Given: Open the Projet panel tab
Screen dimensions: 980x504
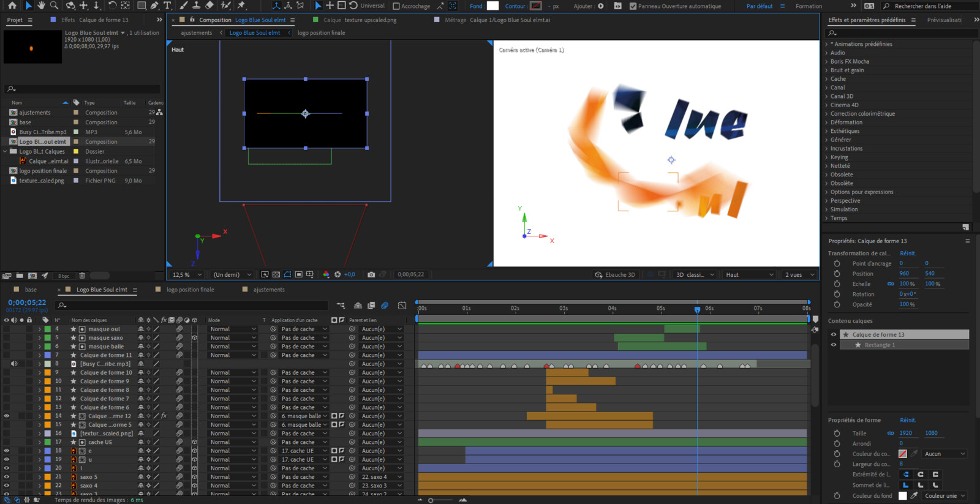Looking at the screenshot, I should [x=15, y=20].
